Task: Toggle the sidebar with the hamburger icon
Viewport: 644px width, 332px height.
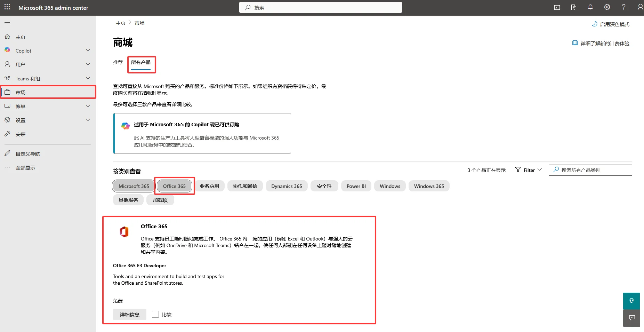Action: click(7, 22)
